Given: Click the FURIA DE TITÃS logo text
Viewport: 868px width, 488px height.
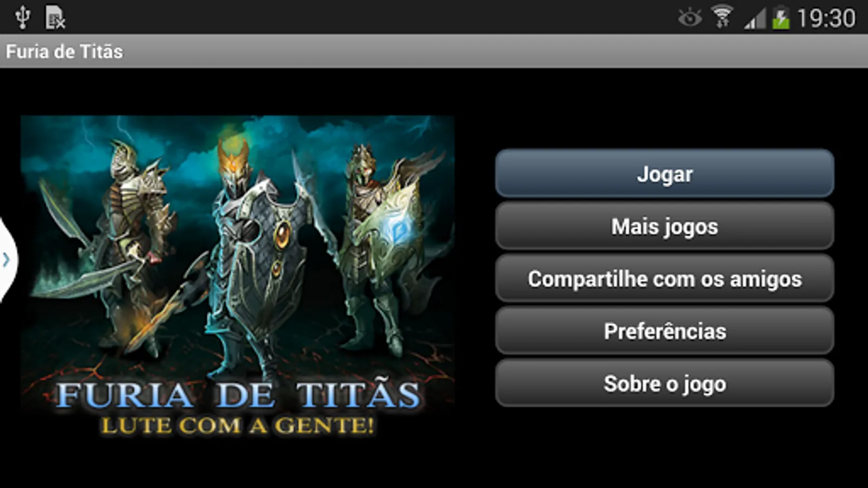Looking at the screenshot, I should [238, 395].
